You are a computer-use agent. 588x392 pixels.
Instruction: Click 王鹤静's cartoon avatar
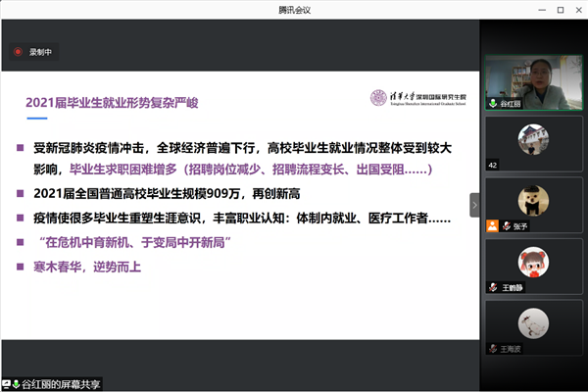click(x=532, y=260)
